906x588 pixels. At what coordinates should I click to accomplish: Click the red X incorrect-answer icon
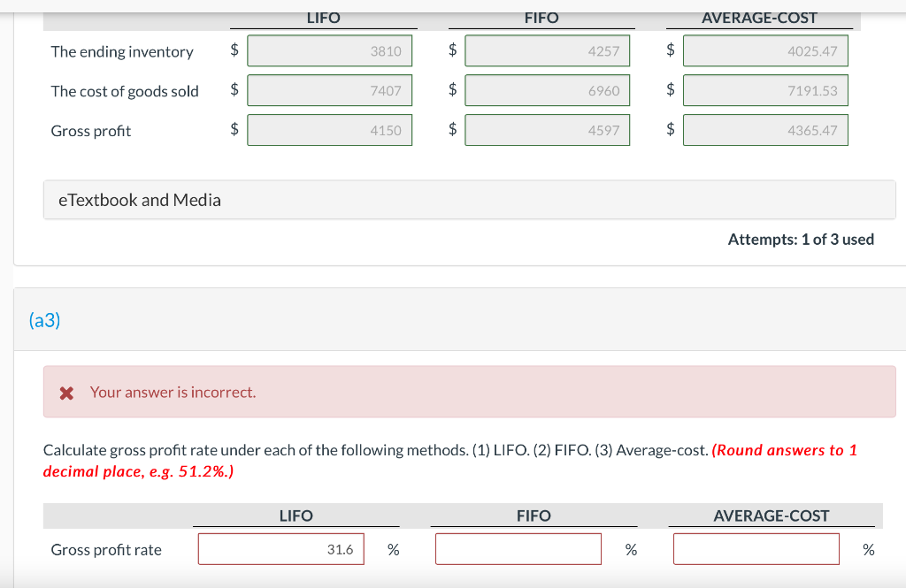(65, 392)
